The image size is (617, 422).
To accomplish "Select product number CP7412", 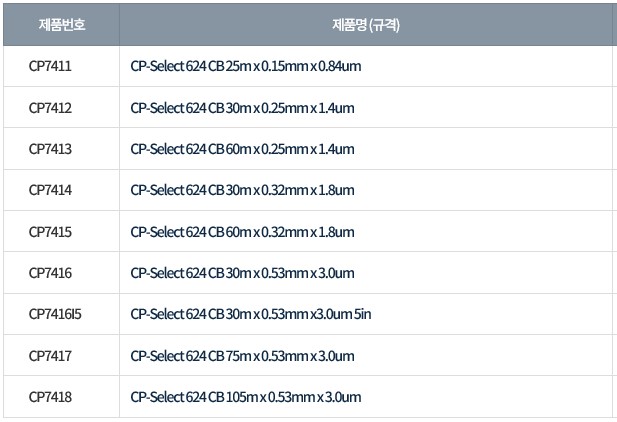I will point(50,107).
